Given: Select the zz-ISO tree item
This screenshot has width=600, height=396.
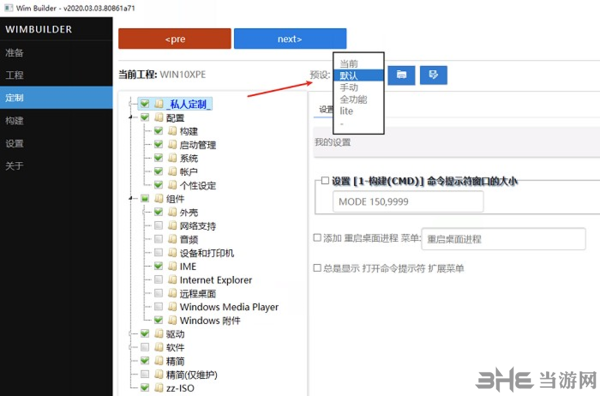Looking at the screenshot, I should coord(180,388).
